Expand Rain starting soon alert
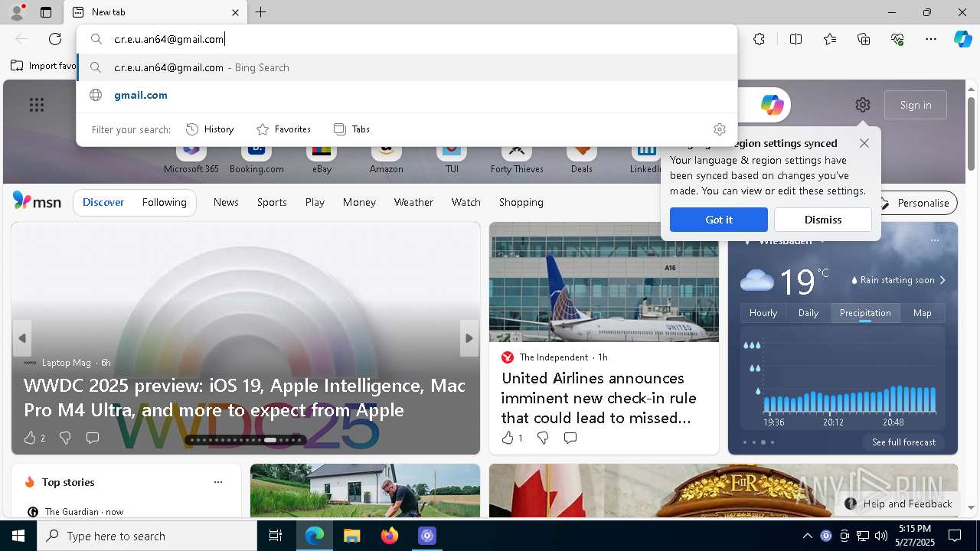980x551 pixels. (899, 280)
